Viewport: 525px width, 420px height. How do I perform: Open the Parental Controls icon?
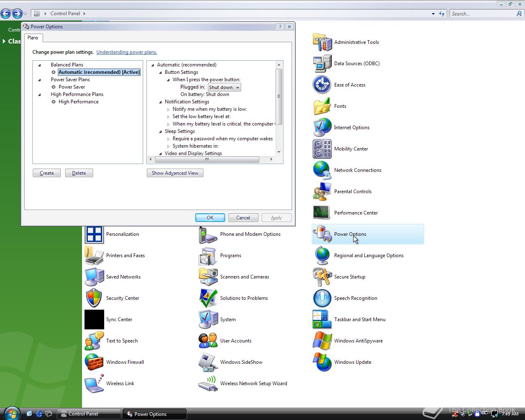[x=322, y=192]
